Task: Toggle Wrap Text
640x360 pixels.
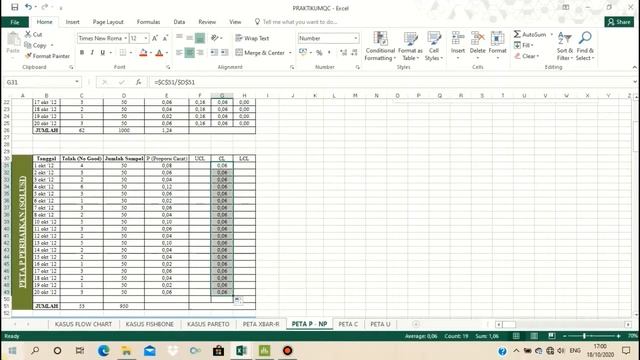Action: (x=252, y=38)
